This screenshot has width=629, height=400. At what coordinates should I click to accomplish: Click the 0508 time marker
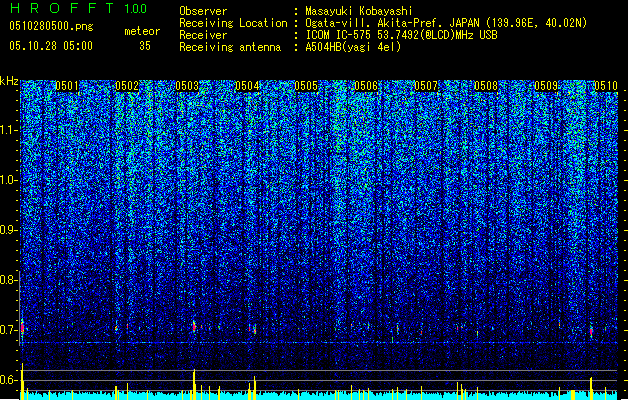pos(486,86)
